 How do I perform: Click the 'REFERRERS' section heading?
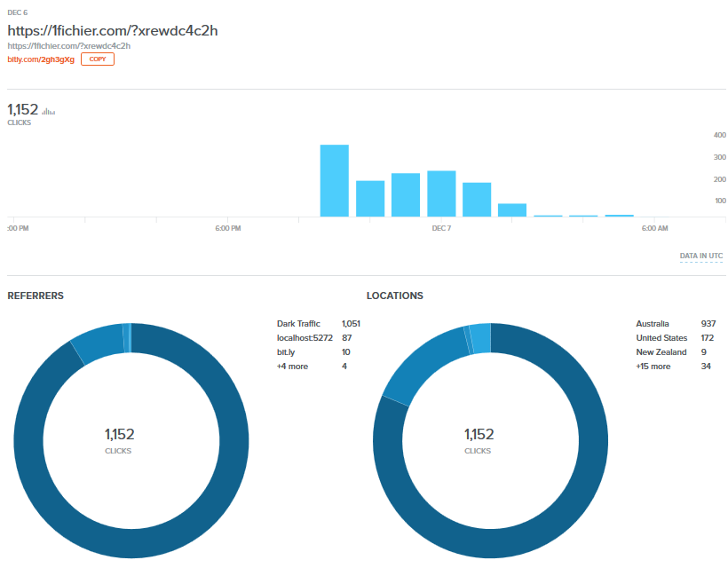[36, 296]
